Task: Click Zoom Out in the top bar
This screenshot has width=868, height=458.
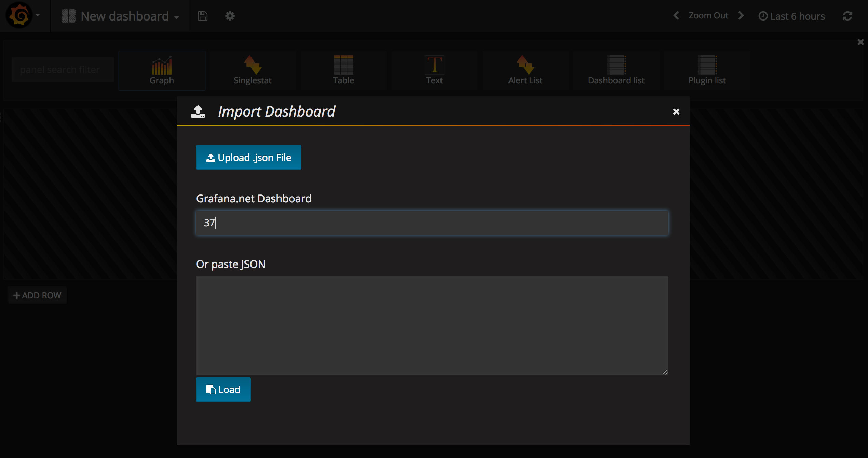Action: click(x=708, y=16)
